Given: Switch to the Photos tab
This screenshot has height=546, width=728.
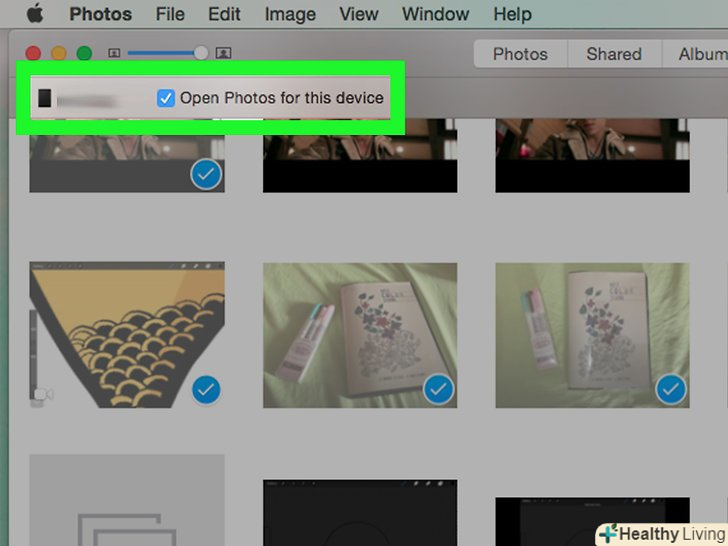Looking at the screenshot, I should (x=520, y=54).
